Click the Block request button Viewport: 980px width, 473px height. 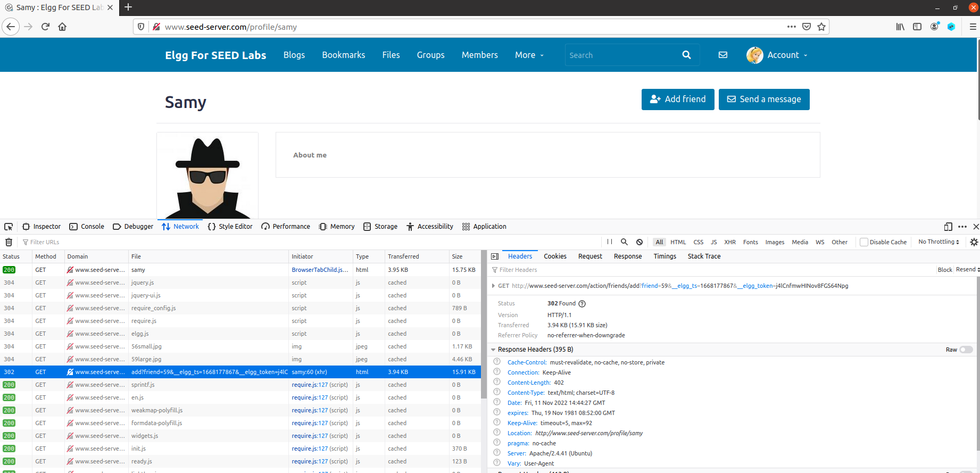[x=945, y=270]
